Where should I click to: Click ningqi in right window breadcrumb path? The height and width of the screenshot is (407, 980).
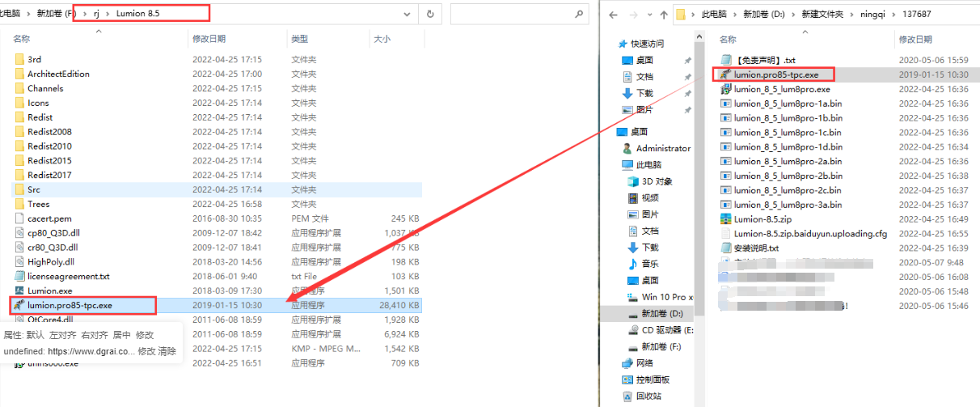click(x=871, y=15)
